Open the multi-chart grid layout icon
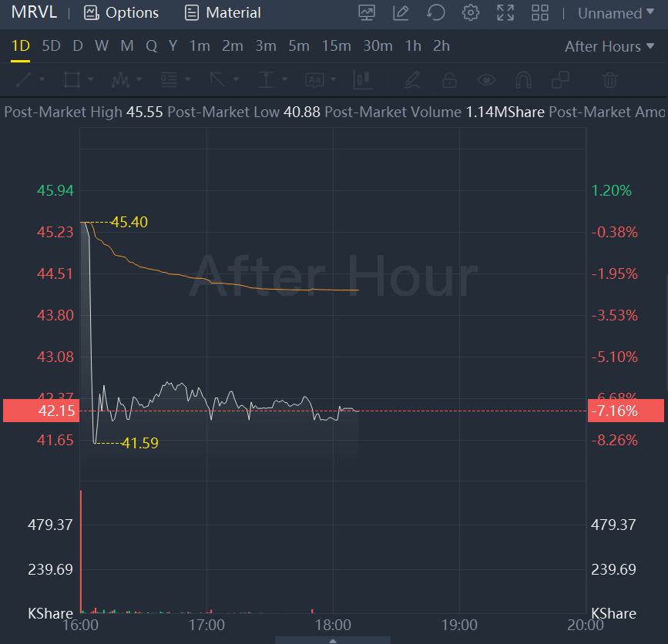Viewport: 668px width, 644px height. pyautogui.click(x=540, y=13)
